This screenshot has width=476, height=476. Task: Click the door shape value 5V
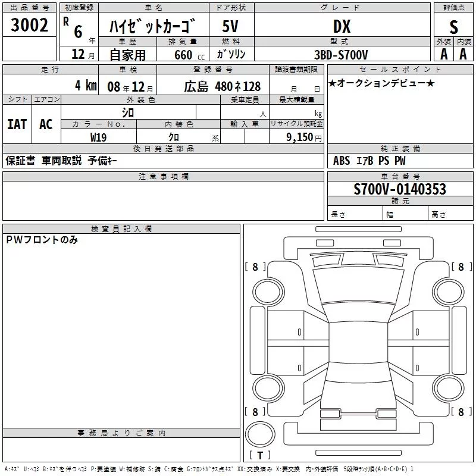(230, 26)
